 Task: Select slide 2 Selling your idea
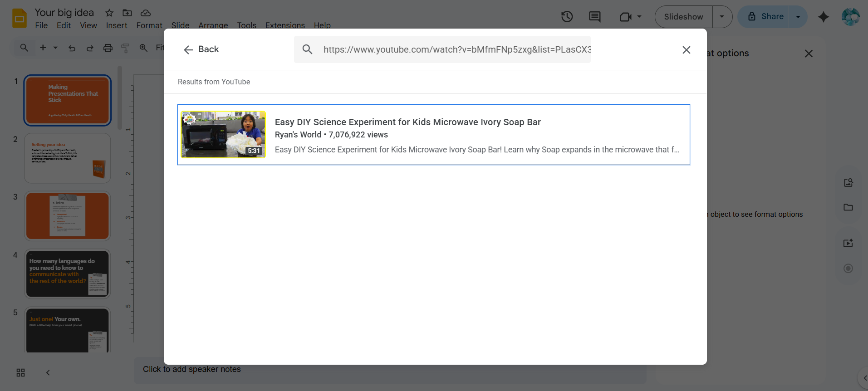coord(68,158)
